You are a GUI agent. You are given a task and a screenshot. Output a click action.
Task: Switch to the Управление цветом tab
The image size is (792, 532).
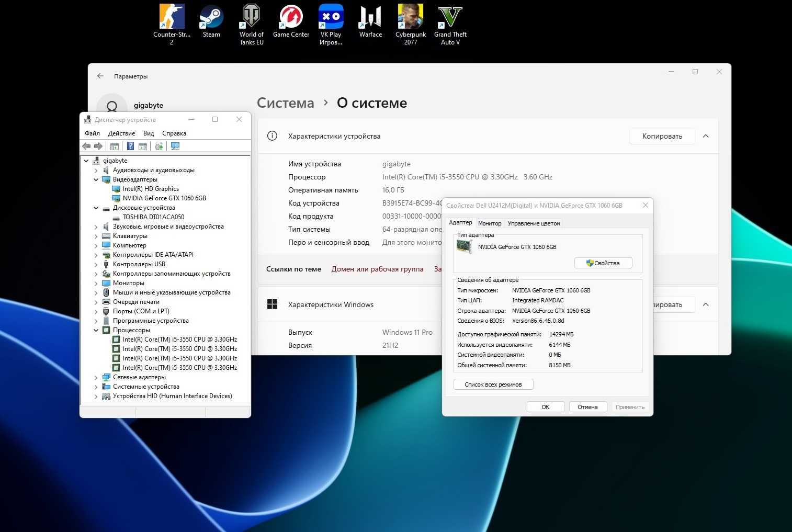[x=534, y=223]
